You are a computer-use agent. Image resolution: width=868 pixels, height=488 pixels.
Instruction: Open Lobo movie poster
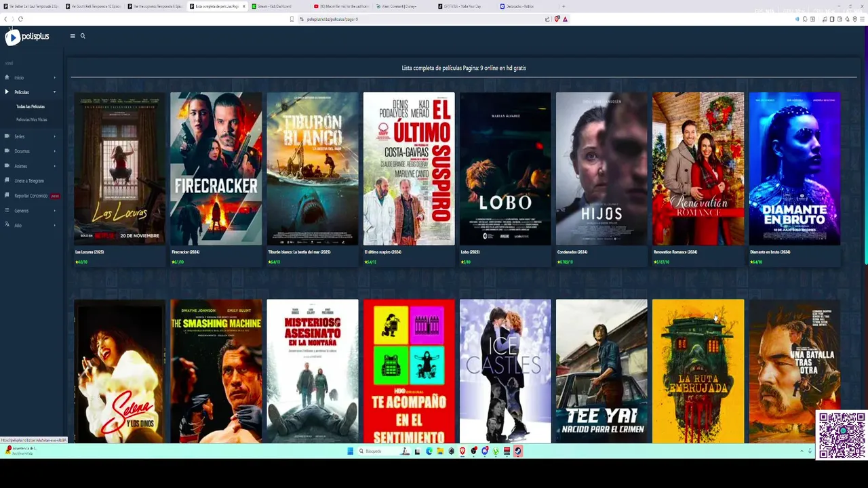click(x=505, y=169)
